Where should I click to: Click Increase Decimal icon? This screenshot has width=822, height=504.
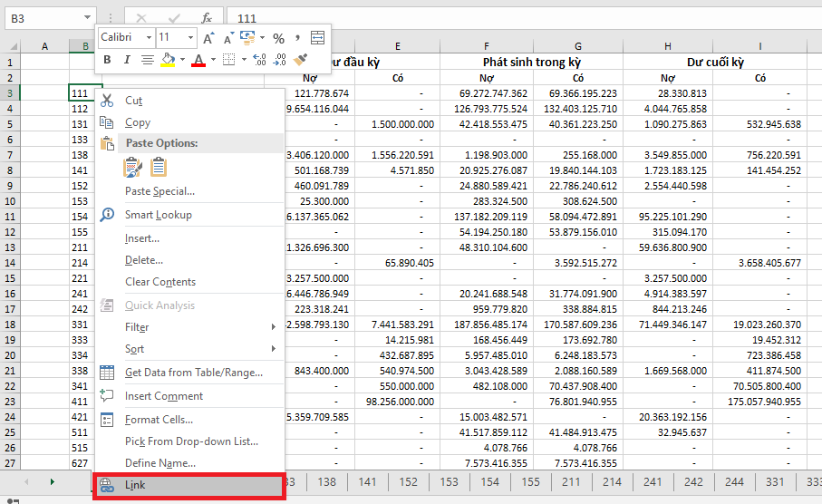pyautogui.click(x=259, y=60)
